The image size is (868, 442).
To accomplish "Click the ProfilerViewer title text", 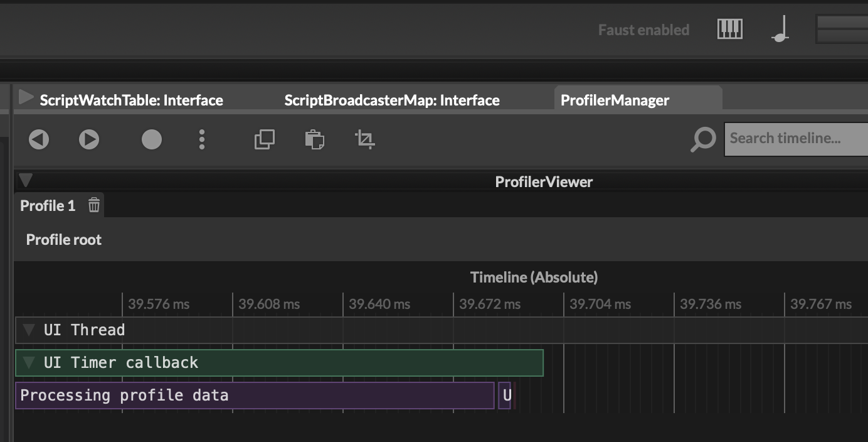I will click(544, 182).
